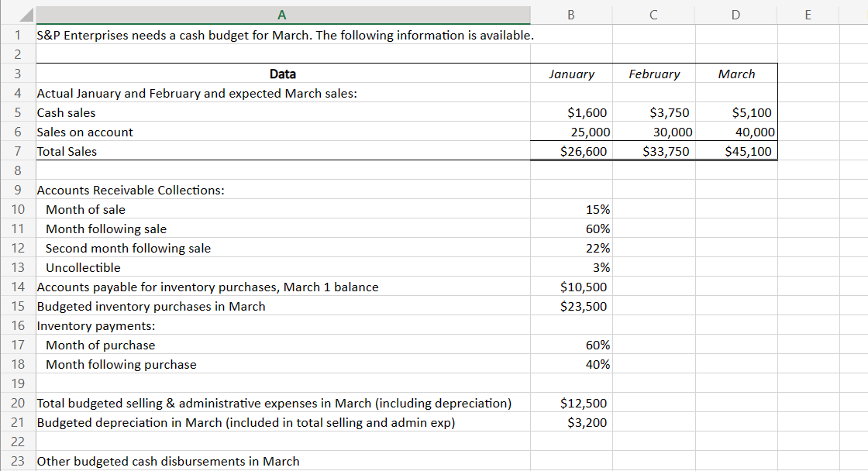
Task: Select column B by clicking its header
Action: click(x=571, y=14)
